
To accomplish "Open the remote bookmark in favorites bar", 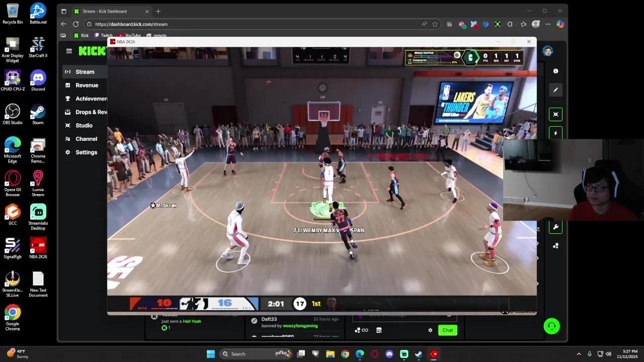I will click(x=156, y=36).
